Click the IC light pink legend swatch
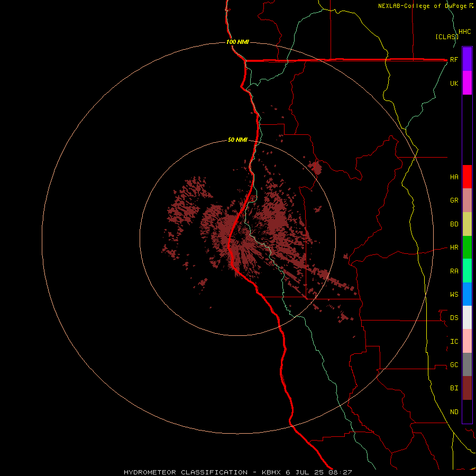 coord(467,341)
